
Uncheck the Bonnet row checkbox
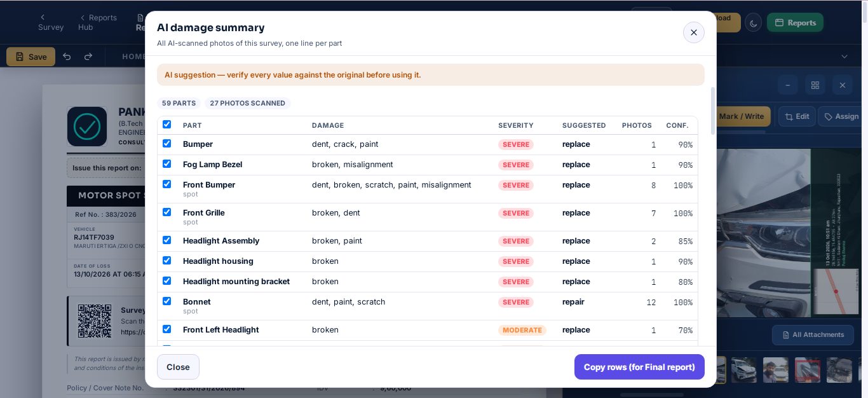point(166,301)
